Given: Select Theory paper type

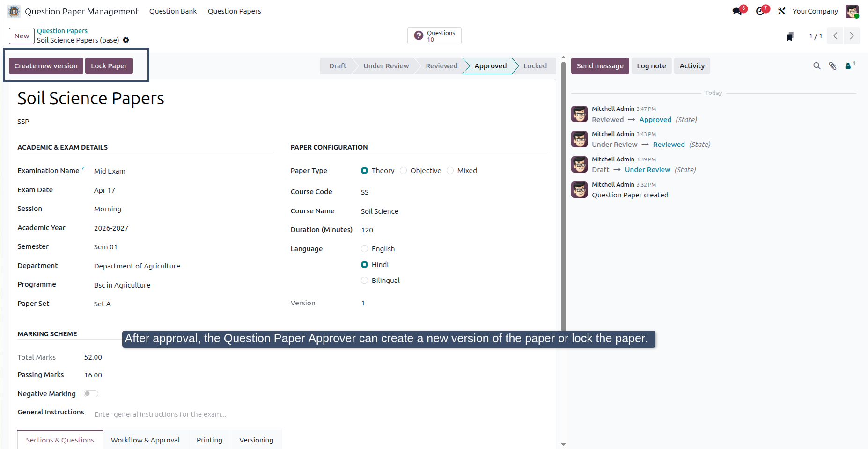Looking at the screenshot, I should [x=364, y=171].
